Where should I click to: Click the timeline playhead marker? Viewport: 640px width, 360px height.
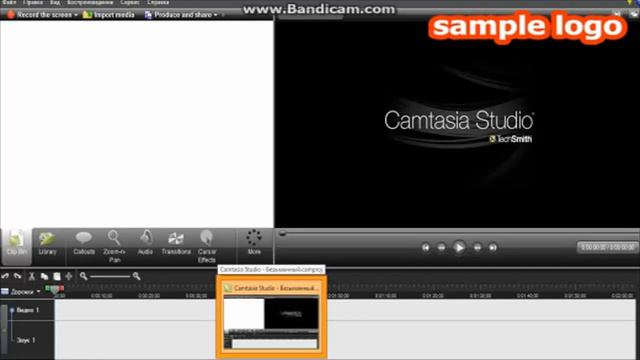[54, 289]
